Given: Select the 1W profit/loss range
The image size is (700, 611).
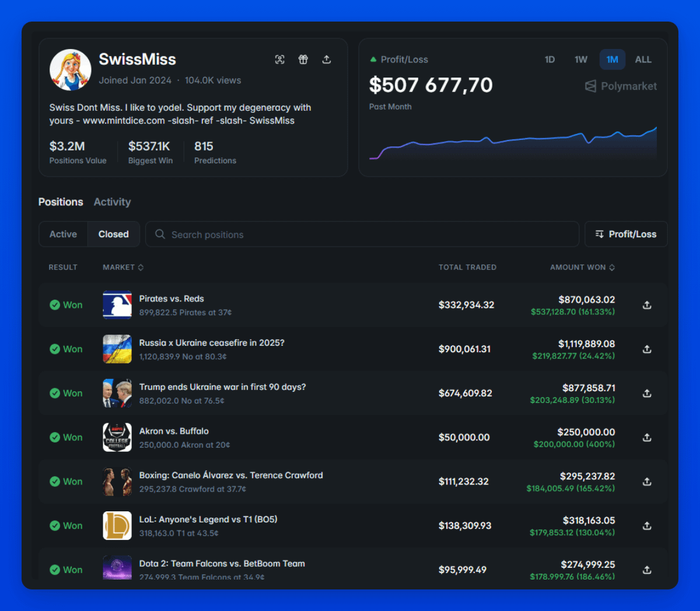Looking at the screenshot, I should 581,59.
